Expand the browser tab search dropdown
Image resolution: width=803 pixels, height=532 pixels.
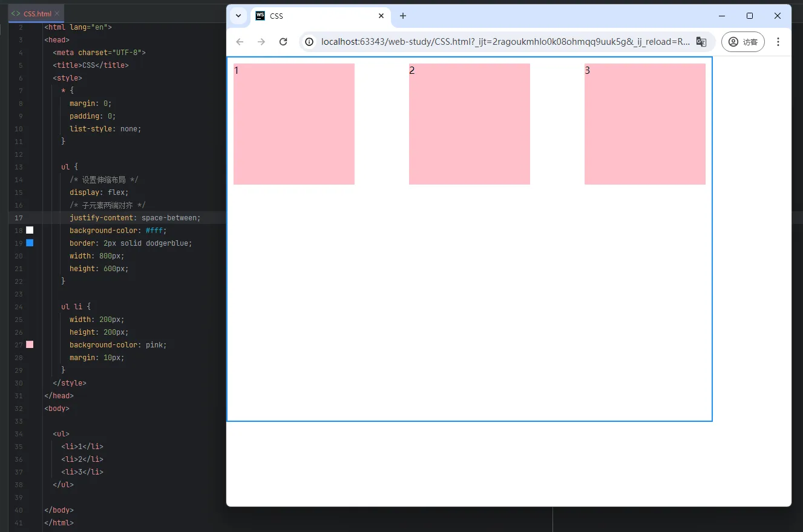238,16
